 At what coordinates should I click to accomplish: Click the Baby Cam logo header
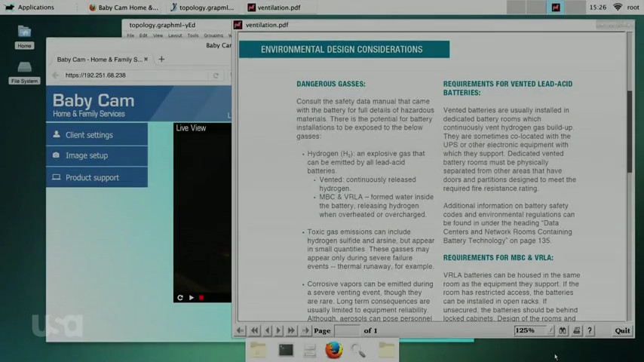click(94, 105)
